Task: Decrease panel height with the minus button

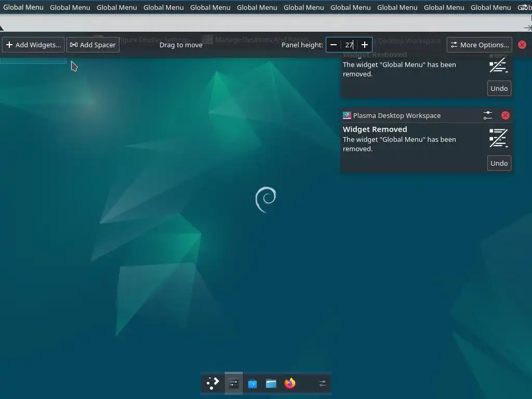Action: [334, 45]
